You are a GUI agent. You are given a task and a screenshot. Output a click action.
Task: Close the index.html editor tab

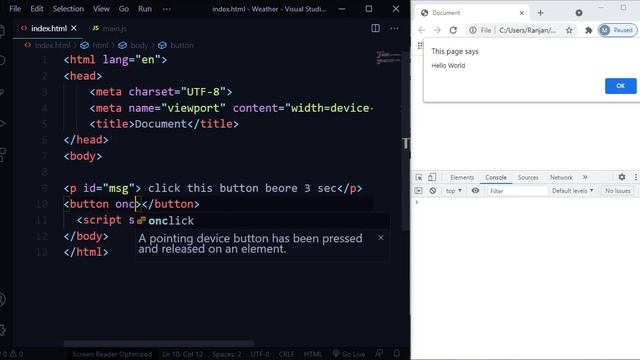(74, 28)
